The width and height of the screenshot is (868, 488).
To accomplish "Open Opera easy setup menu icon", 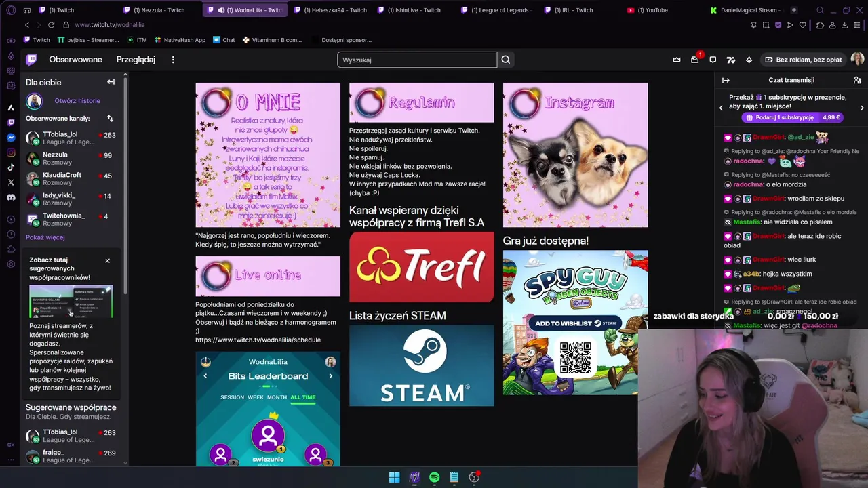I will click(x=857, y=25).
